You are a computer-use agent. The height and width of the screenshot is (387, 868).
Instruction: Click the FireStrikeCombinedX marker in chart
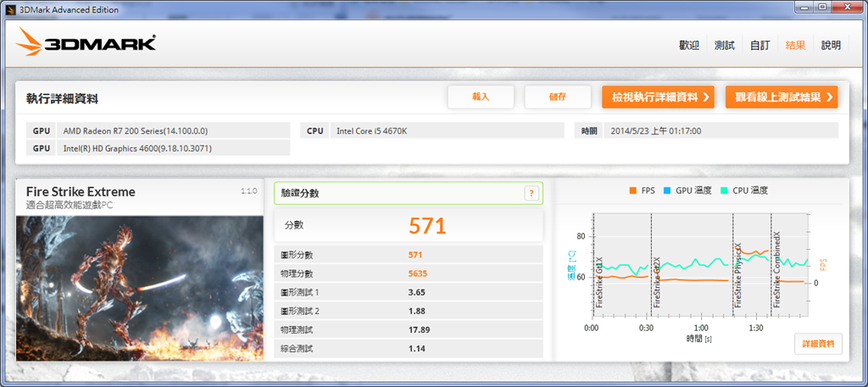(x=776, y=270)
